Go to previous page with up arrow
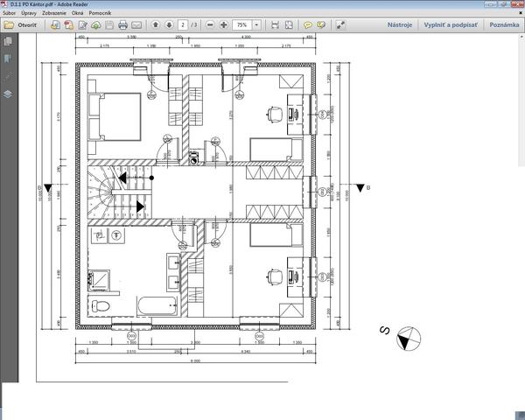The width and height of the screenshot is (525, 420). pos(155,25)
